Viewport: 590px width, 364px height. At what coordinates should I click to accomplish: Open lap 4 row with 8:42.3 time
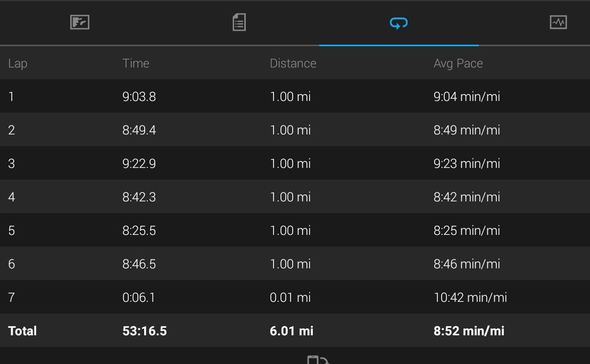(295, 197)
